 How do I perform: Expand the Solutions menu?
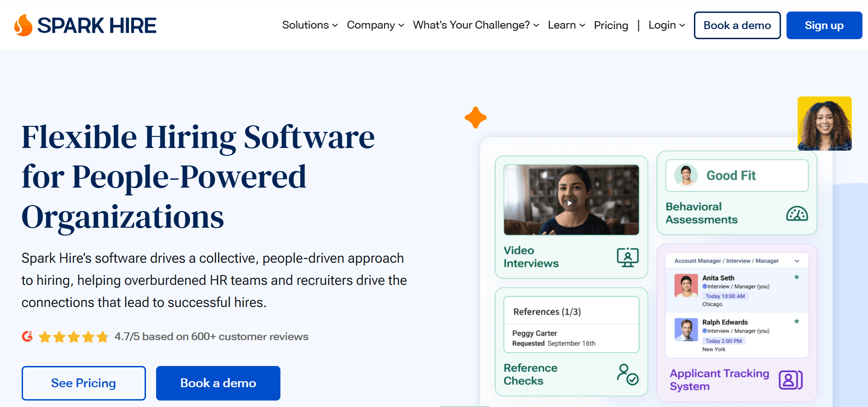tap(310, 25)
